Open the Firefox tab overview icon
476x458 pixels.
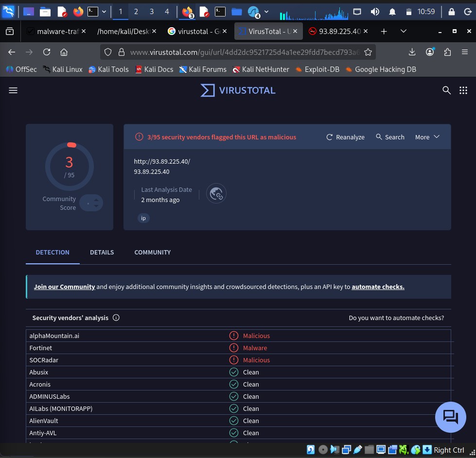(x=10, y=31)
